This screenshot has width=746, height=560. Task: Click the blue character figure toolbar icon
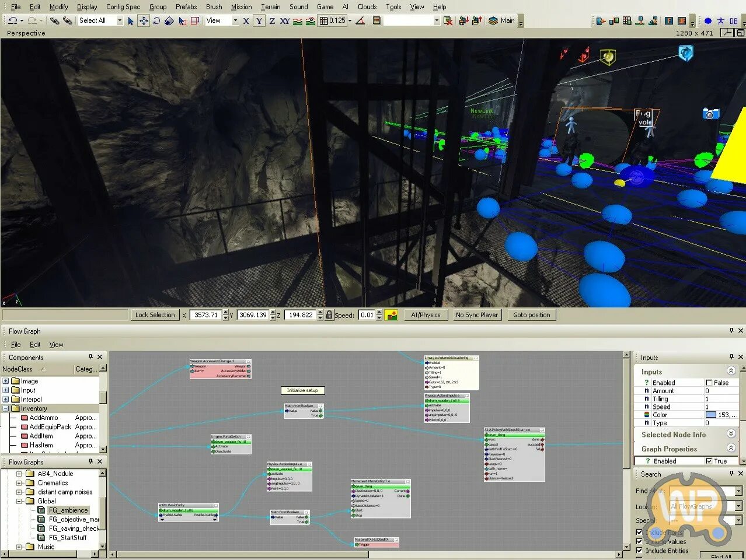coord(720,20)
